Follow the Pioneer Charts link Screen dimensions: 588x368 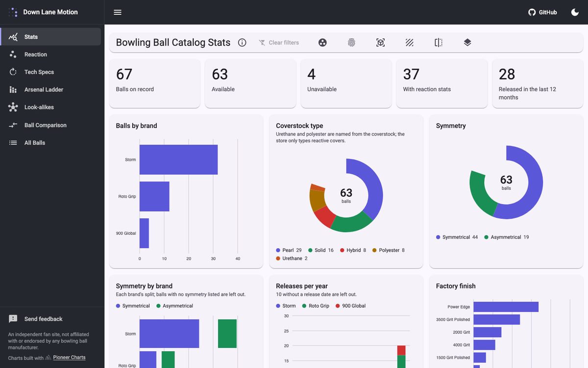(x=69, y=358)
